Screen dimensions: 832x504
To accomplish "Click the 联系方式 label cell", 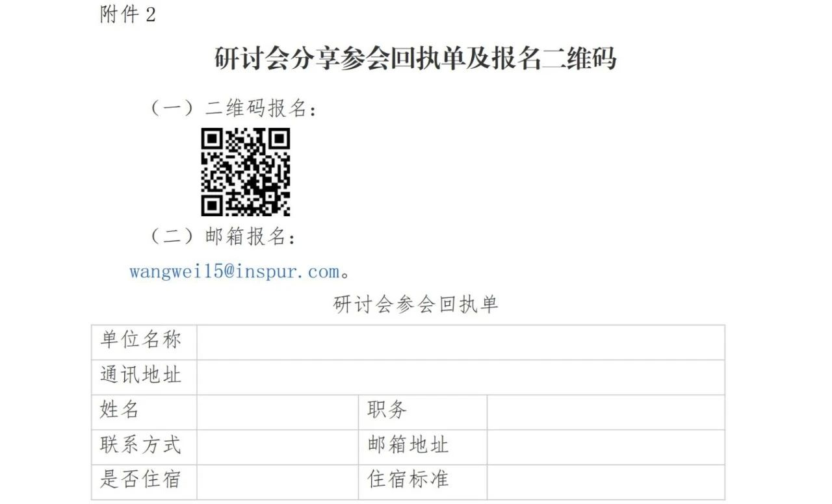I will pyautogui.click(x=144, y=447).
